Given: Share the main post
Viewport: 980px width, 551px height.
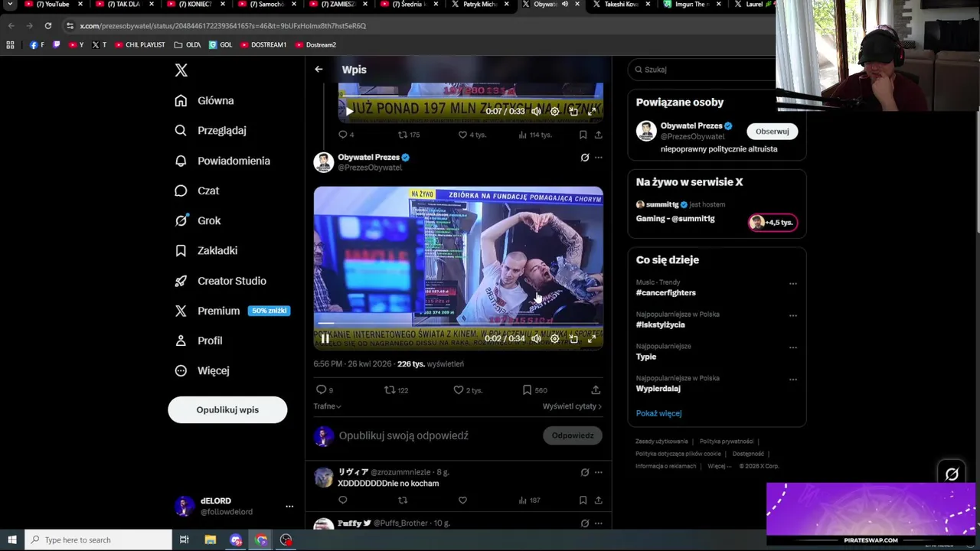Looking at the screenshot, I should click(x=596, y=390).
